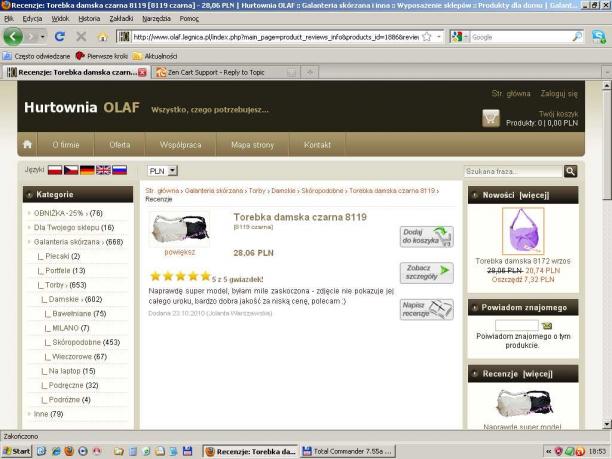This screenshot has width=612, height=459.
Task: Close the Recenzje tab with red X
Action: [142, 72]
